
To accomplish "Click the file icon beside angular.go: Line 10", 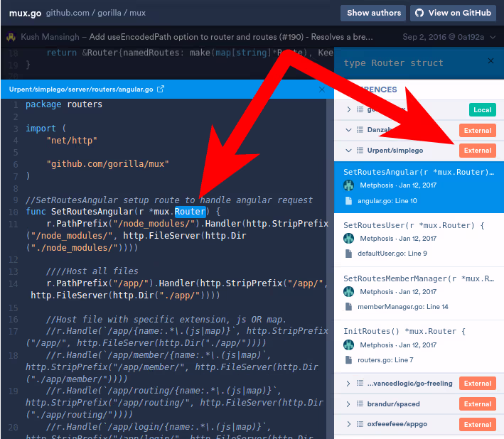I will click(348, 201).
